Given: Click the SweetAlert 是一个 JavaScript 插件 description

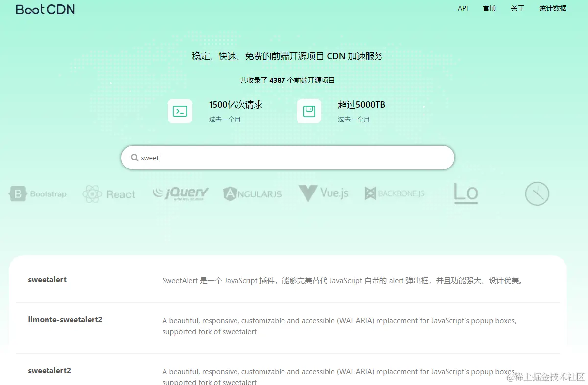Looking at the screenshot, I should (343, 281).
